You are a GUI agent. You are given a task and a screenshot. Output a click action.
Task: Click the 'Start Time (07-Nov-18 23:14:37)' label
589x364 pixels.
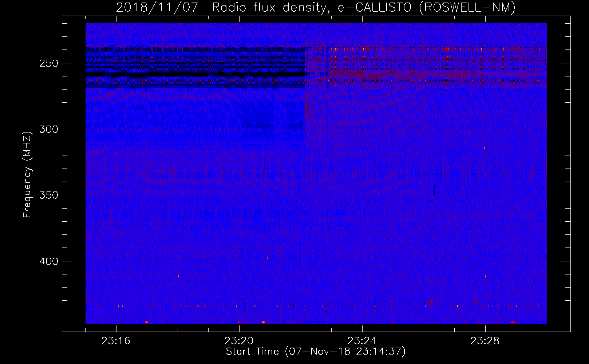[316, 352]
